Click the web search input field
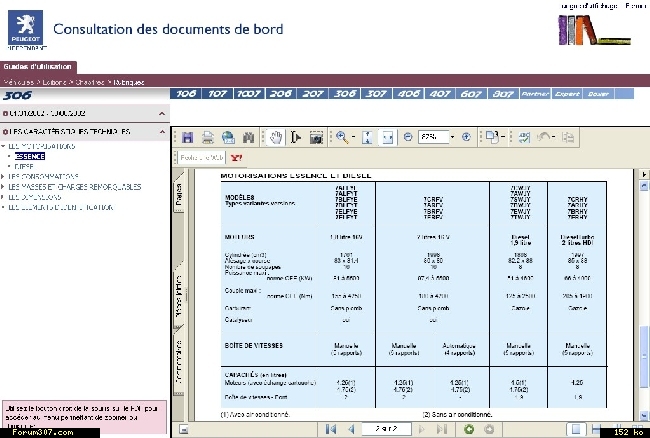 pyautogui.click(x=201, y=158)
